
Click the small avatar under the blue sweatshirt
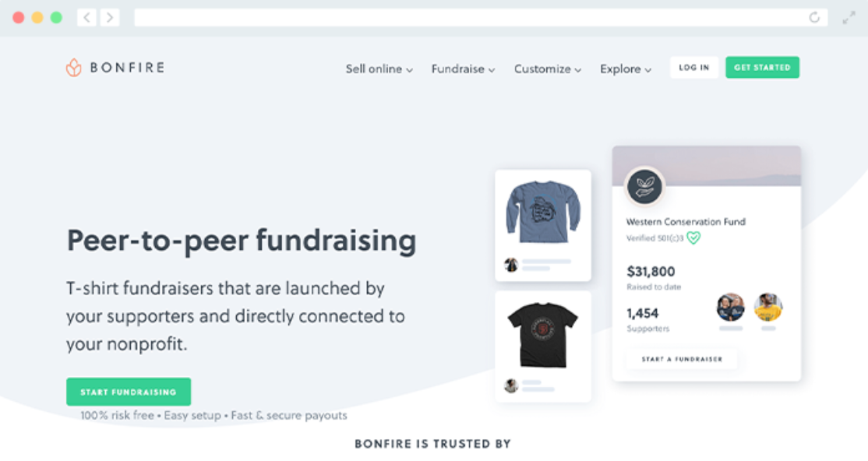click(511, 265)
